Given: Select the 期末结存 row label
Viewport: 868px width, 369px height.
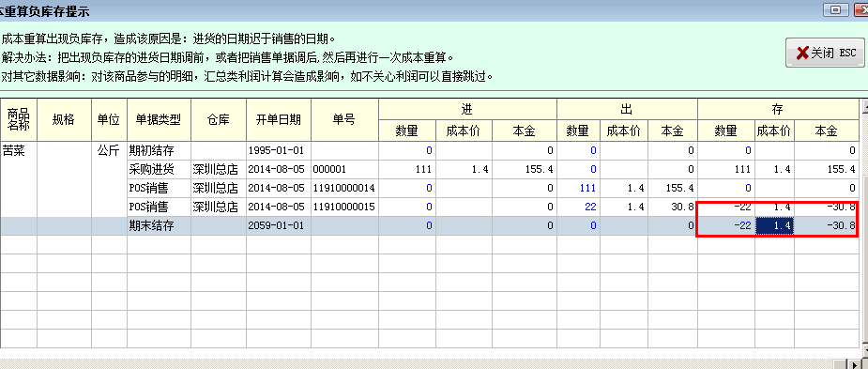Looking at the screenshot, I should click(x=160, y=225).
